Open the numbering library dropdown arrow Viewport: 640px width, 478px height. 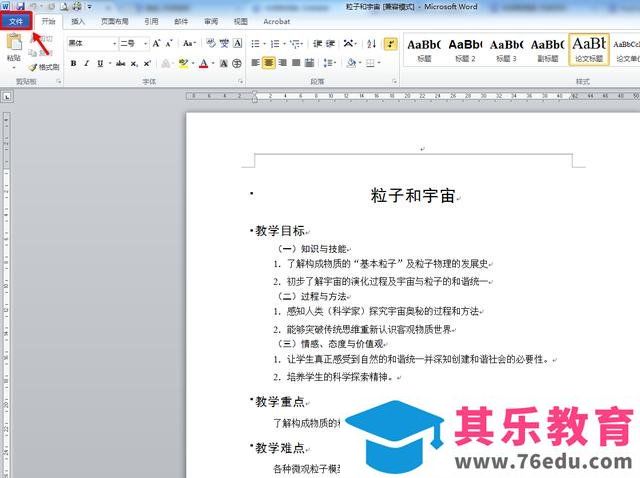(x=284, y=43)
